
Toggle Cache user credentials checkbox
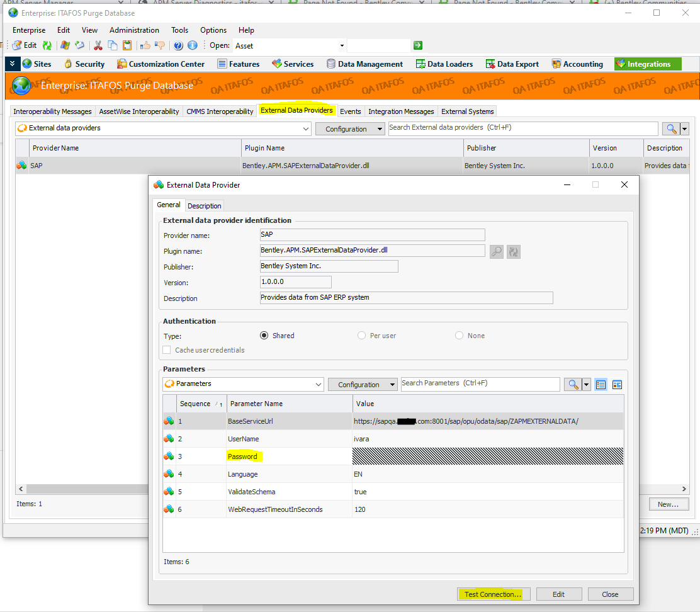[x=167, y=350]
